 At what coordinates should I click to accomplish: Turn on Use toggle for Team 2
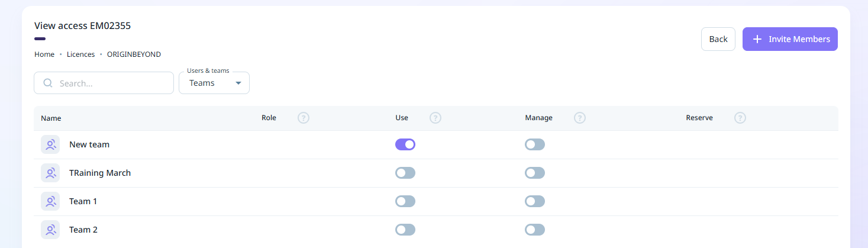pos(405,230)
